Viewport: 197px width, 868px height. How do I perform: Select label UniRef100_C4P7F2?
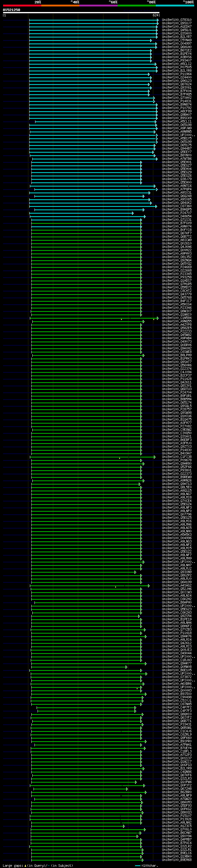(177, 708)
